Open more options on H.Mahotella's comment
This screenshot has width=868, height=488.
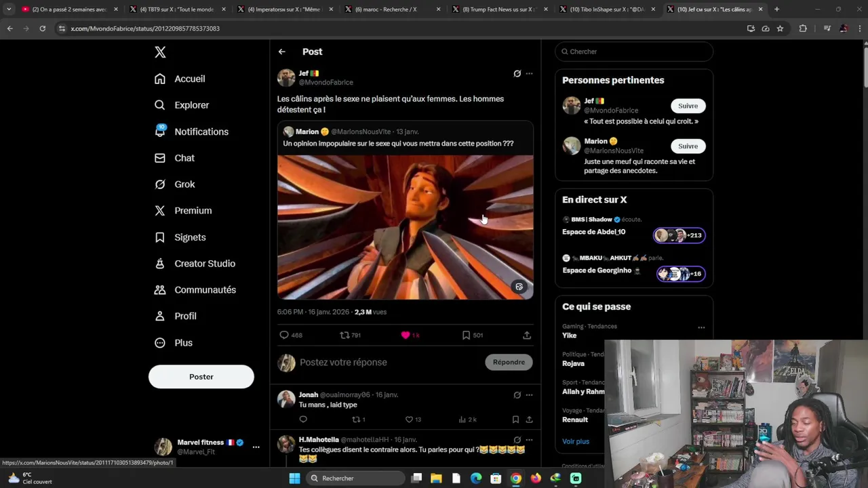[530, 440]
